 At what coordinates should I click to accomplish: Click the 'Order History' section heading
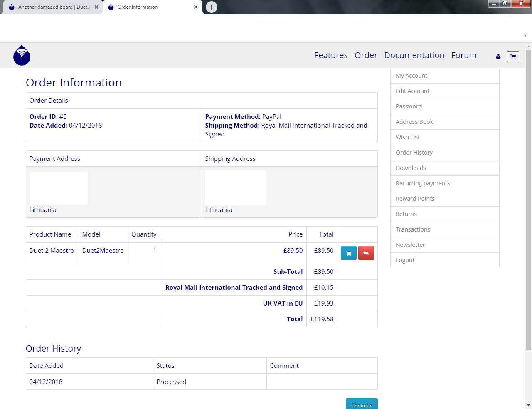[53, 349]
